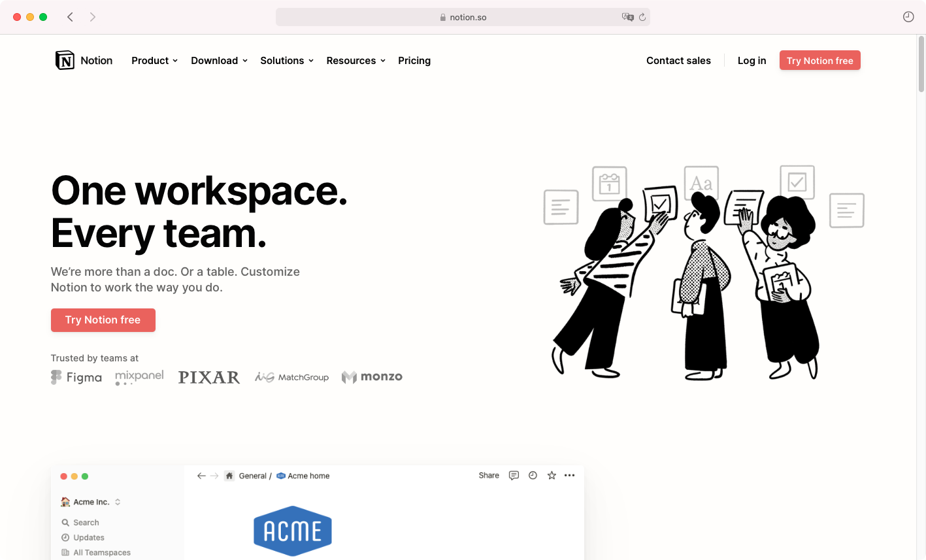926x560 pixels.
Task: Open the three-dot more menu in the Acme preview
Action: click(x=569, y=476)
